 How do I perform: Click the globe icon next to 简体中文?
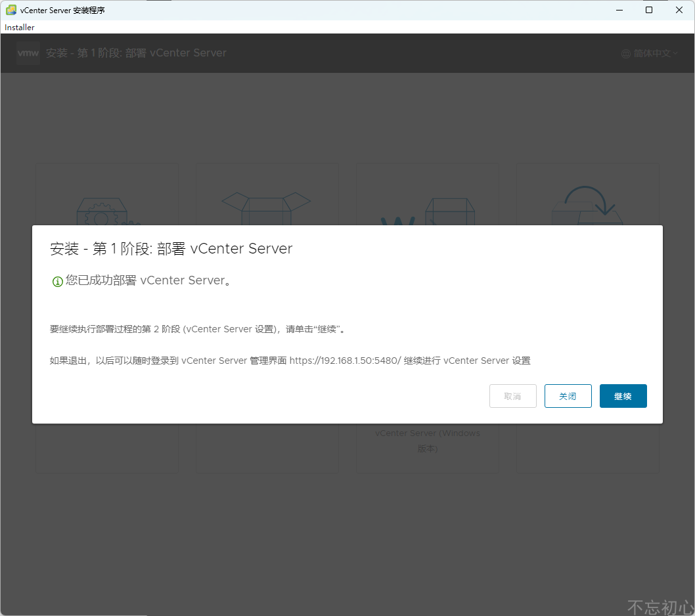pyautogui.click(x=626, y=54)
